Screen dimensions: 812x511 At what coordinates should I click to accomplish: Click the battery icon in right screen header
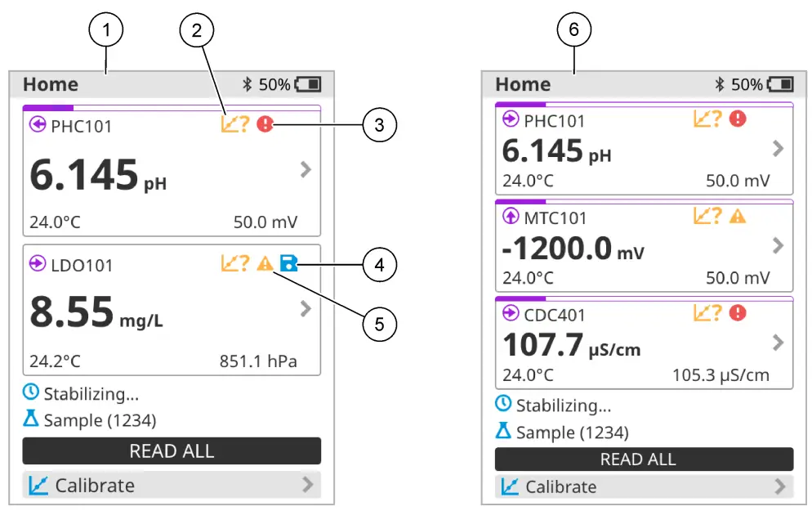[781, 84]
